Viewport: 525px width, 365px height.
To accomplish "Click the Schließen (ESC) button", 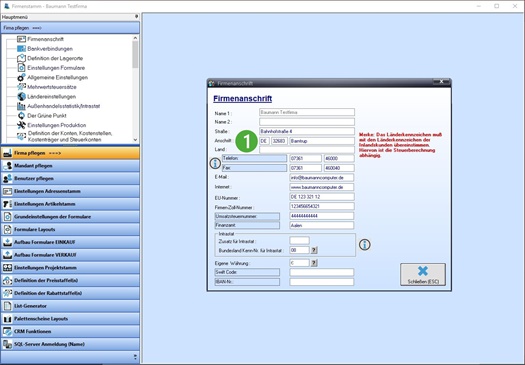I will [x=423, y=274].
